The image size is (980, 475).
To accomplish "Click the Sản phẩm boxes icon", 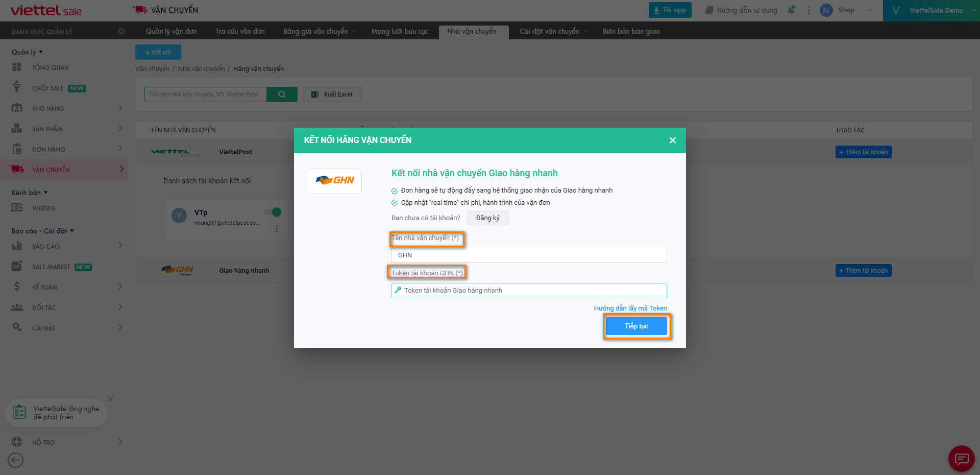I will 17,128.
